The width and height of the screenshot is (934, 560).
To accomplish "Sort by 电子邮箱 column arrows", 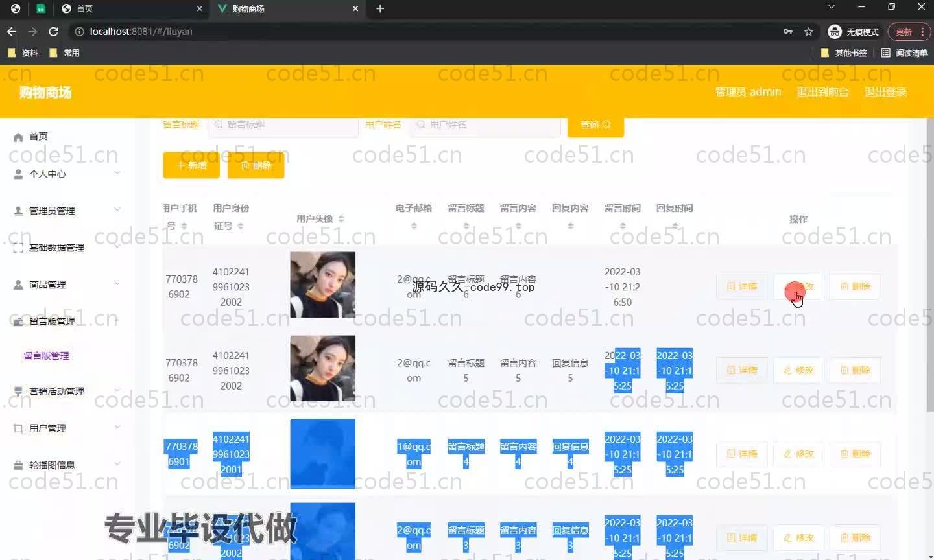I will click(414, 226).
